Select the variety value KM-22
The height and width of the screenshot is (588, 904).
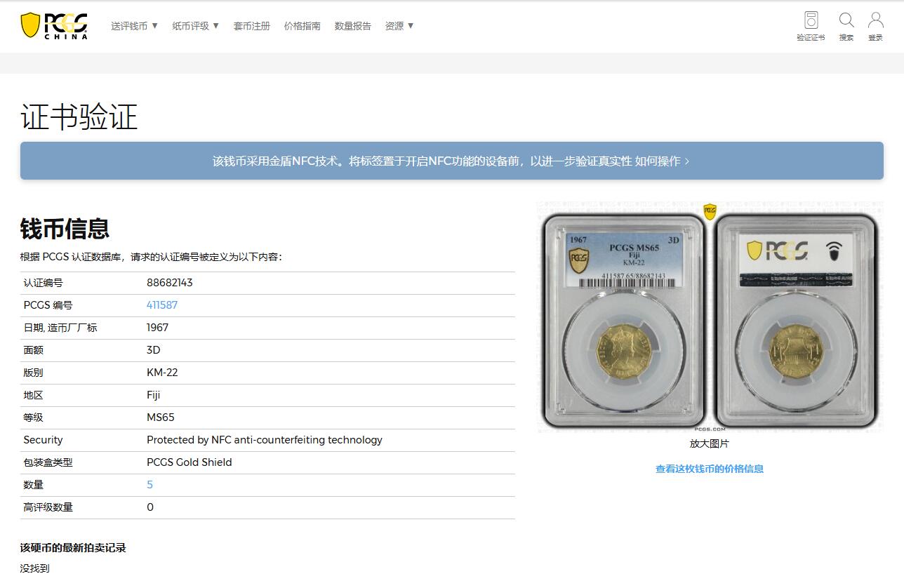[x=162, y=373]
